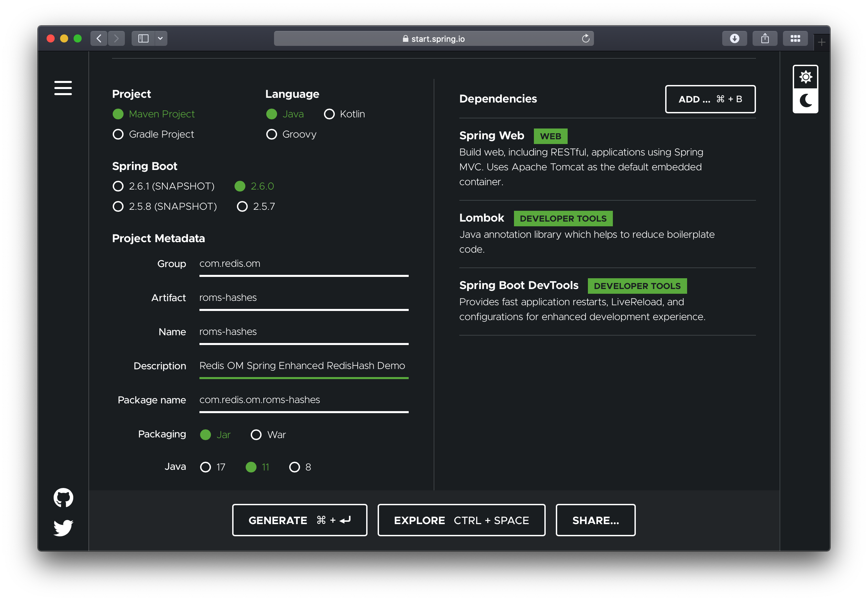
Task: Switch to dark theme with moon icon
Action: point(806,101)
